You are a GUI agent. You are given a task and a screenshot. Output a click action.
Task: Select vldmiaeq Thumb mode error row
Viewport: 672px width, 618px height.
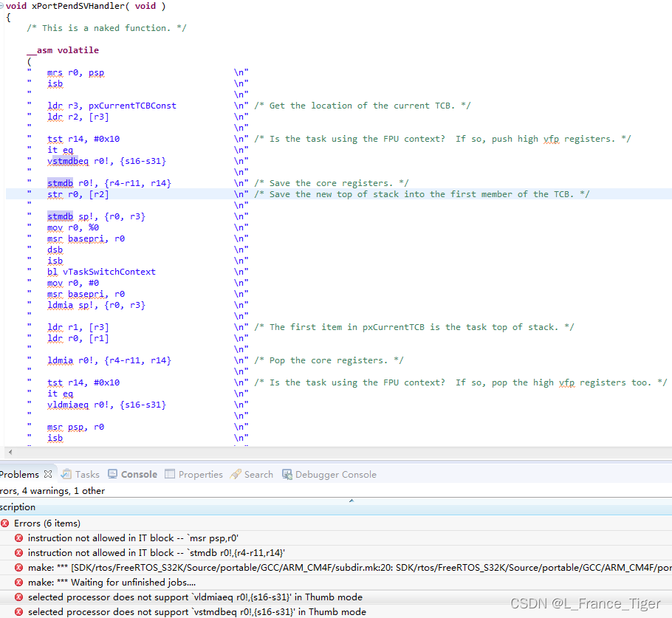click(x=336, y=597)
